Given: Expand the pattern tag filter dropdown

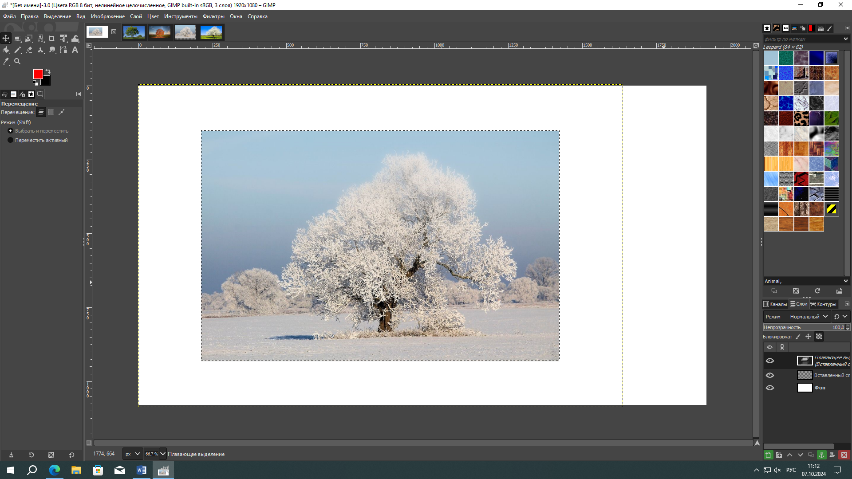Looking at the screenshot, I should coord(845,39).
